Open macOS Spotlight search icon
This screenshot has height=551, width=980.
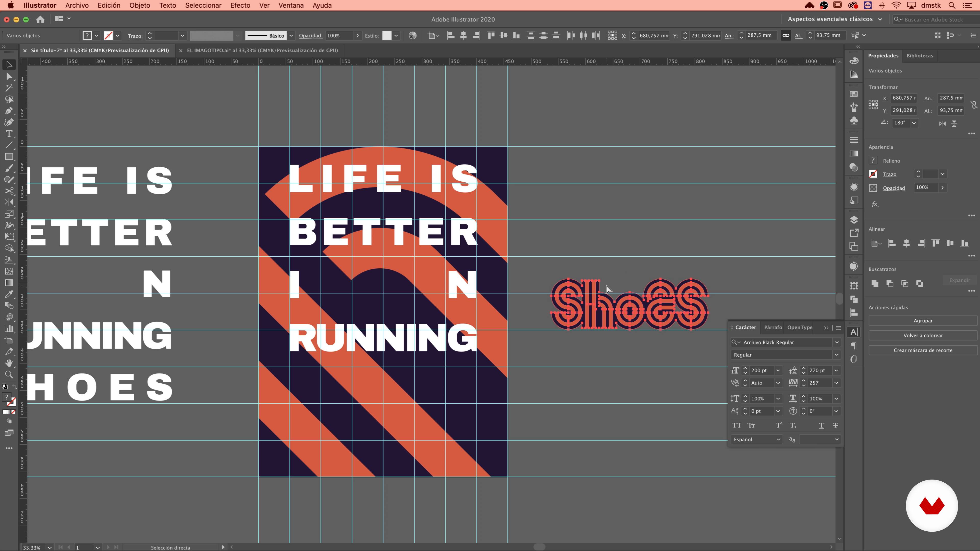tap(951, 5)
